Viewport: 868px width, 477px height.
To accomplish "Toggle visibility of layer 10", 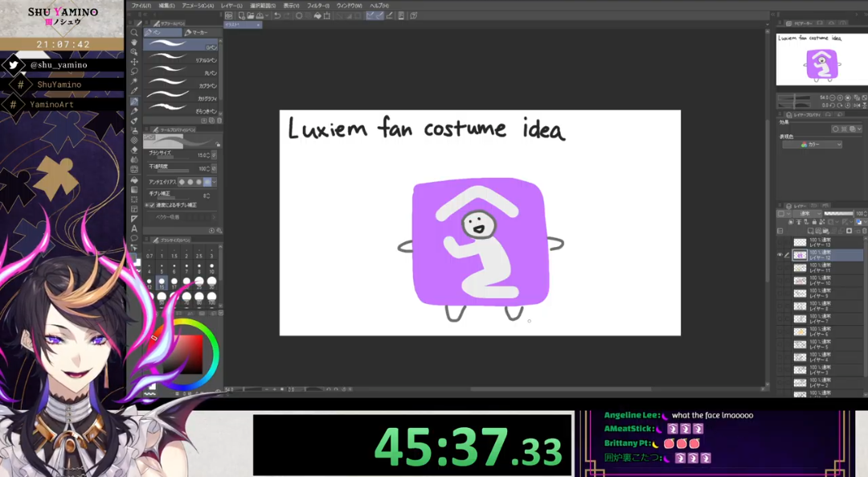I will (x=780, y=280).
